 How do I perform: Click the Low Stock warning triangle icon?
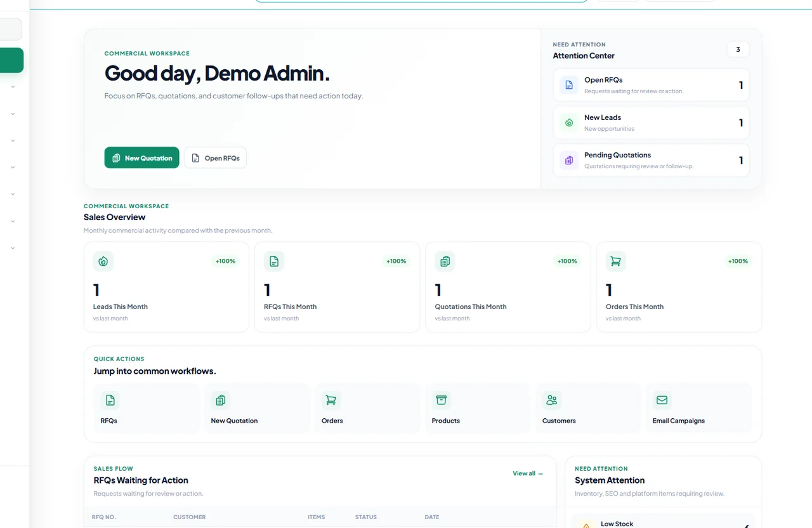click(587, 525)
